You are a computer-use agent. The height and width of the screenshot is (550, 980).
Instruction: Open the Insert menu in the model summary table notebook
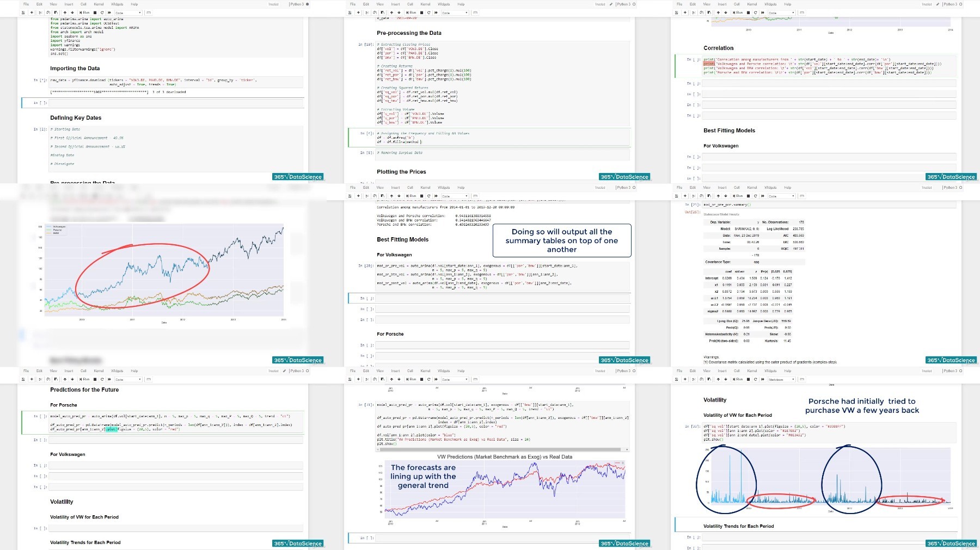[x=722, y=188]
